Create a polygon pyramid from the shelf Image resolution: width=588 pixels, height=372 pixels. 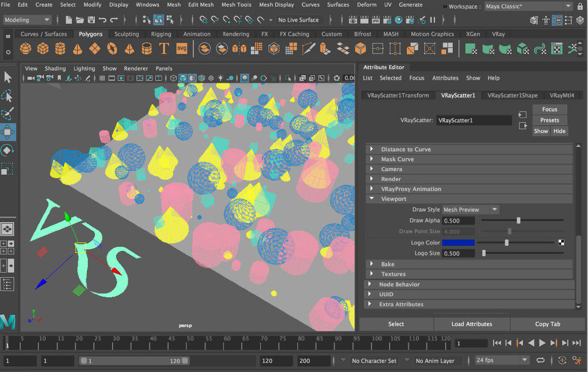click(129, 49)
